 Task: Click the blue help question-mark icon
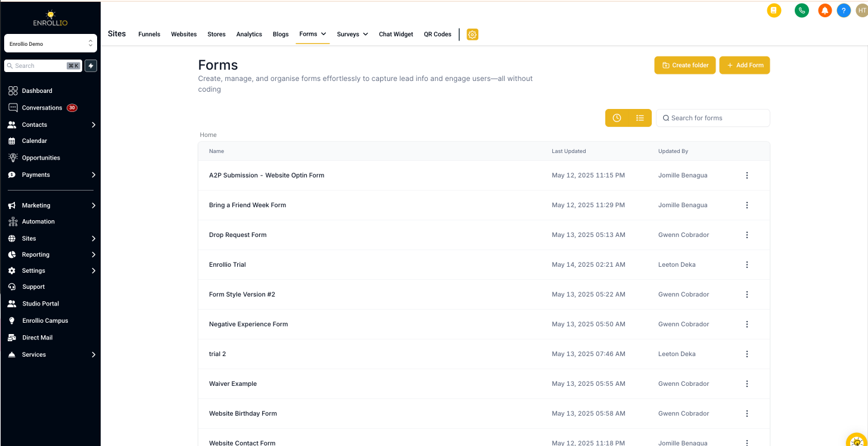(x=843, y=10)
